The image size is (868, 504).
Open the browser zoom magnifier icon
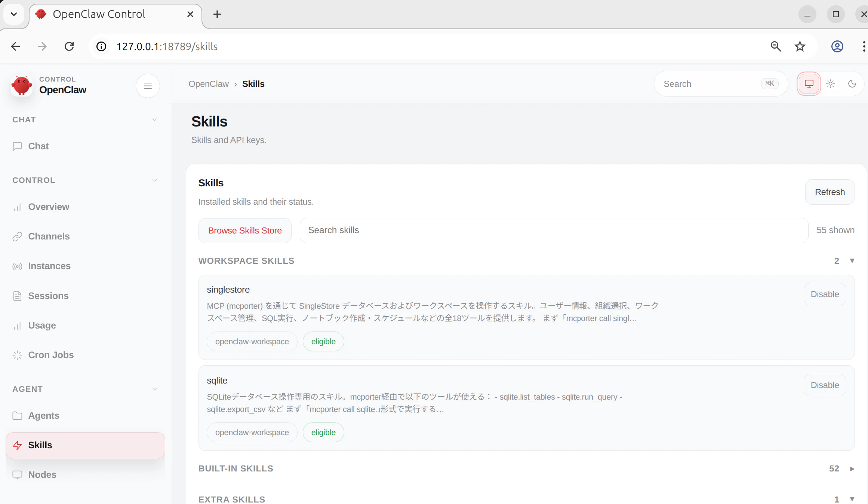[x=776, y=46]
